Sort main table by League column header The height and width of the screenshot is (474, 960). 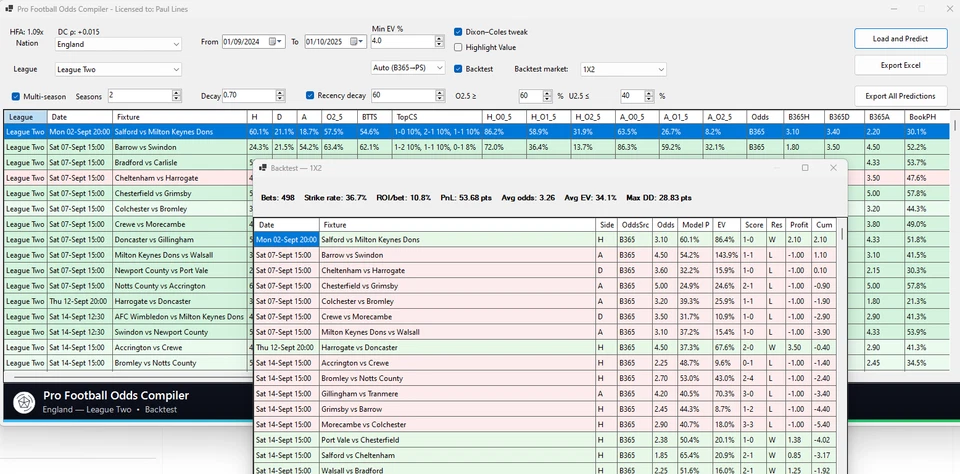[x=26, y=116]
